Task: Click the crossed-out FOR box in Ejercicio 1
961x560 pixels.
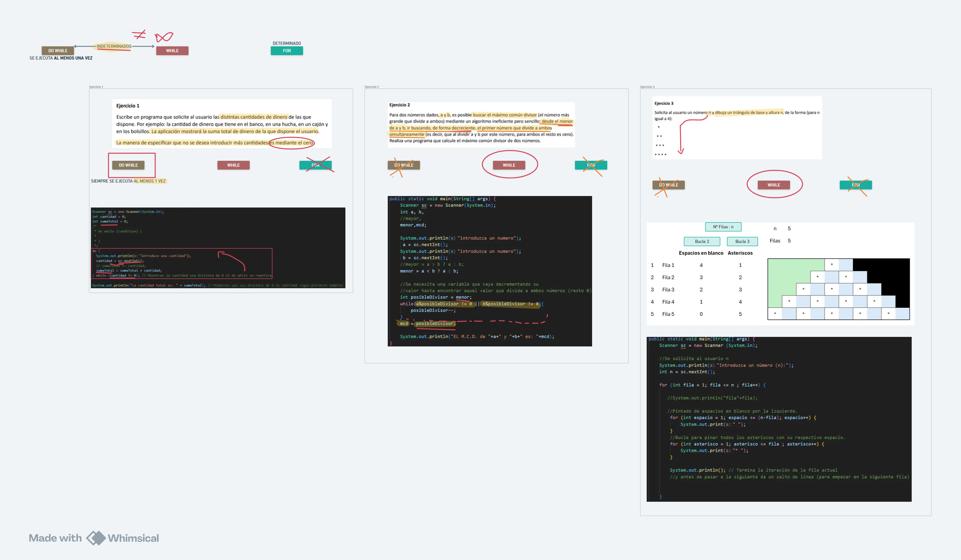Action: (315, 165)
